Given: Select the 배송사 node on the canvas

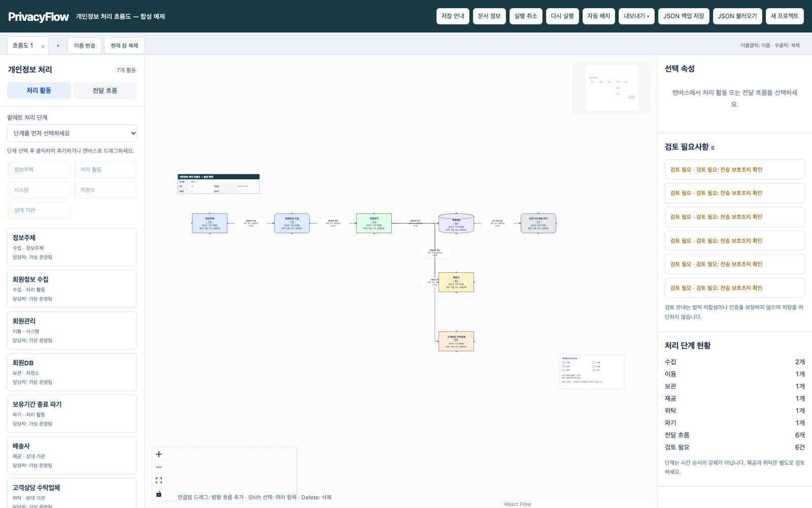Looking at the screenshot, I should (456, 282).
